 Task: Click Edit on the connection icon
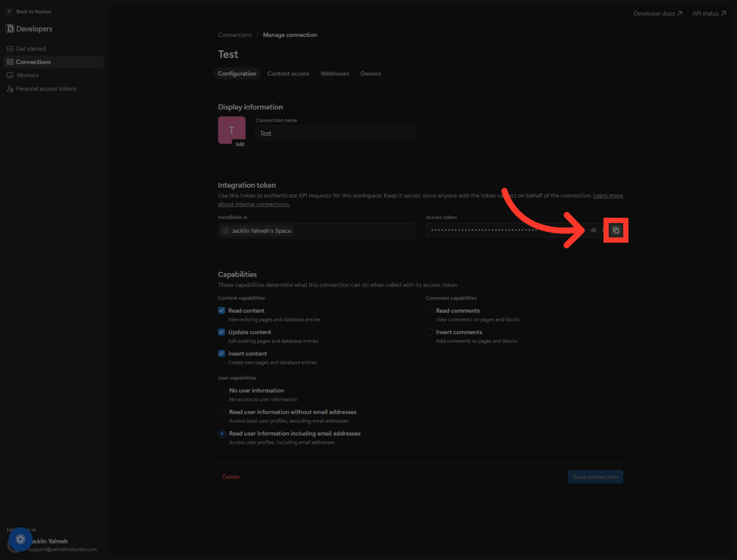pyautogui.click(x=240, y=144)
